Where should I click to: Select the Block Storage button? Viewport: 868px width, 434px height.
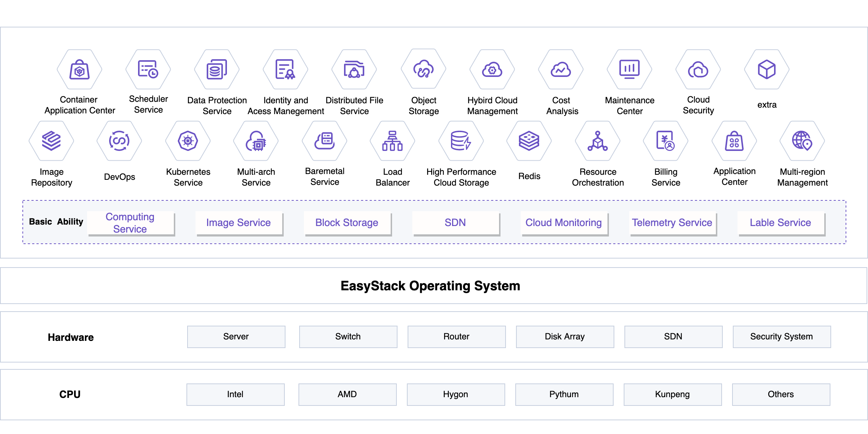pyautogui.click(x=347, y=223)
